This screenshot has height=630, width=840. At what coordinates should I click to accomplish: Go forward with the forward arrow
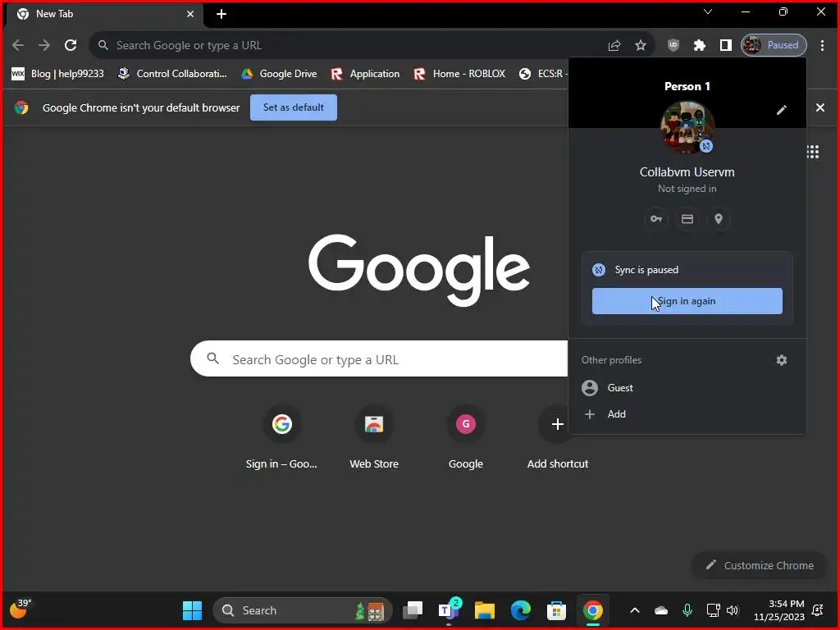click(x=44, y=45)
